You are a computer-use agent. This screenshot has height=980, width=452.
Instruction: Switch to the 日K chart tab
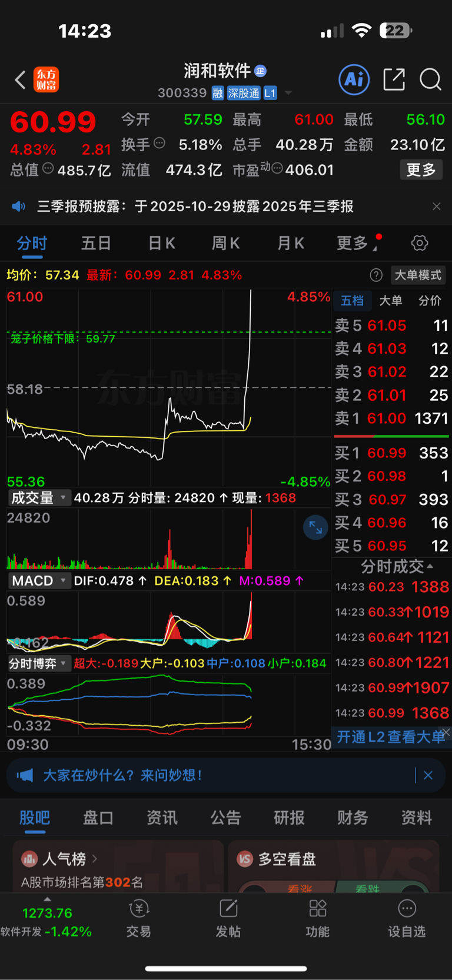(x=161, y=243)
